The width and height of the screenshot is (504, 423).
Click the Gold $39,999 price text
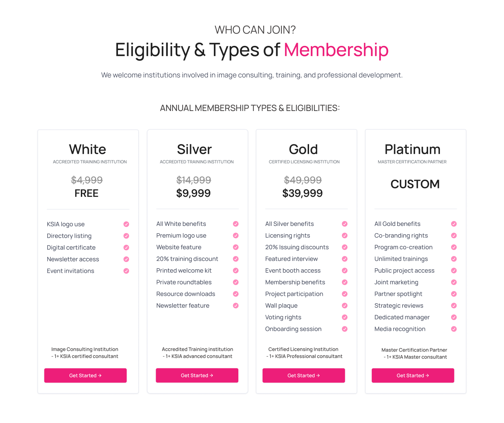click(x=302, y=193)
